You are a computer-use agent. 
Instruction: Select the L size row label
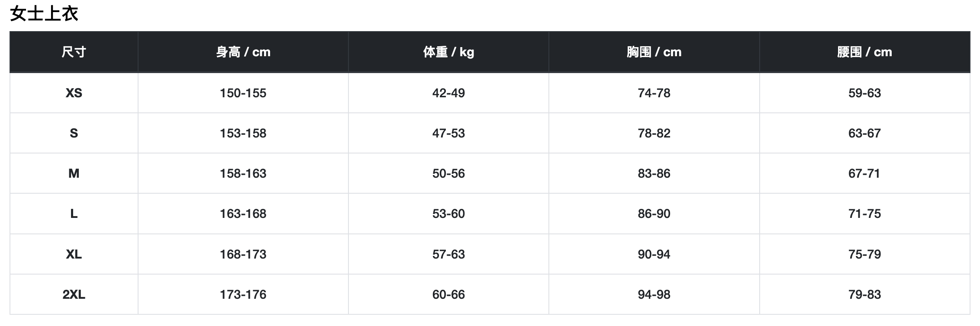(74, 214)
